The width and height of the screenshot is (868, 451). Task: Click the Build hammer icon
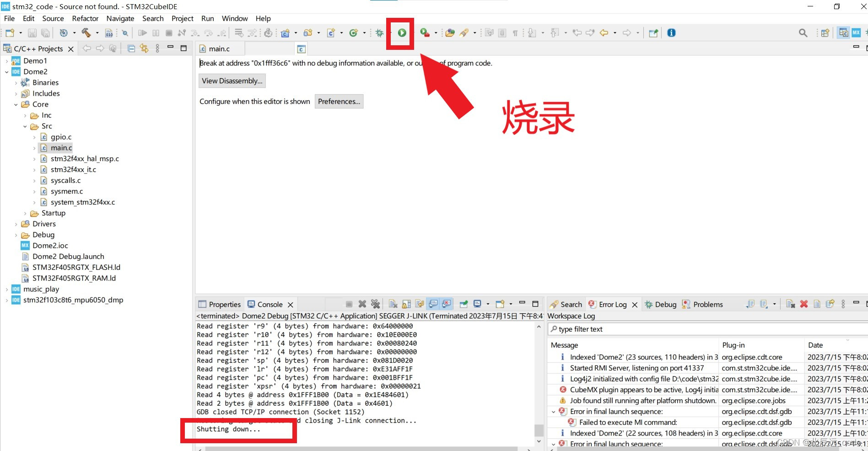click(x=86, y=33)
